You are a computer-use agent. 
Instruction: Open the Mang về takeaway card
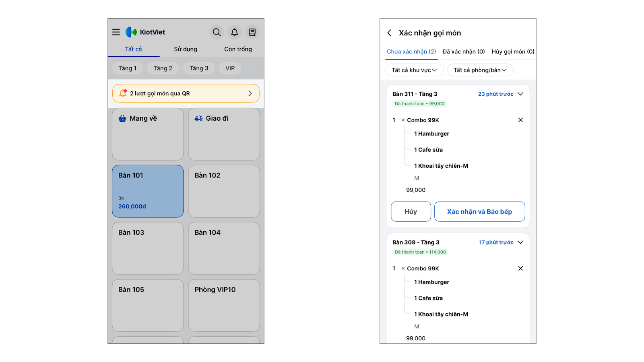pos(148,134)
